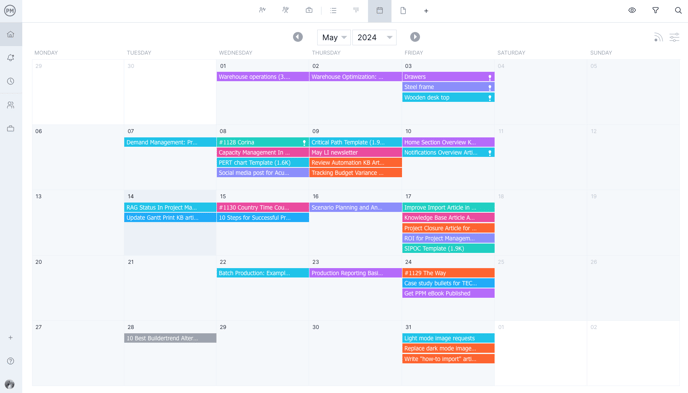
Task: Open #1129 The Way event
Action: [x=448, y=273]
